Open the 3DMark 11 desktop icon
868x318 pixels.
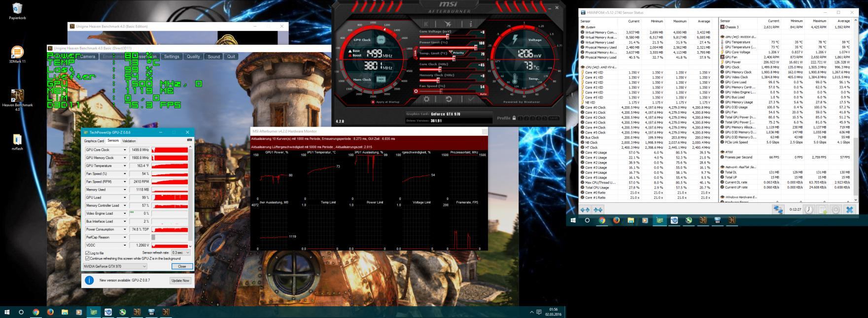(17, 54)
